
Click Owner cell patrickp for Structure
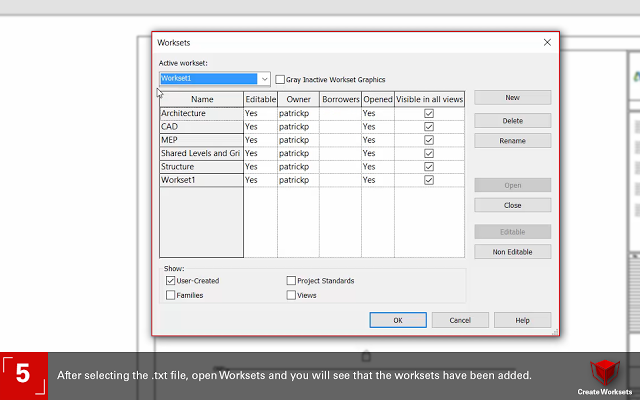click(299, 167)
